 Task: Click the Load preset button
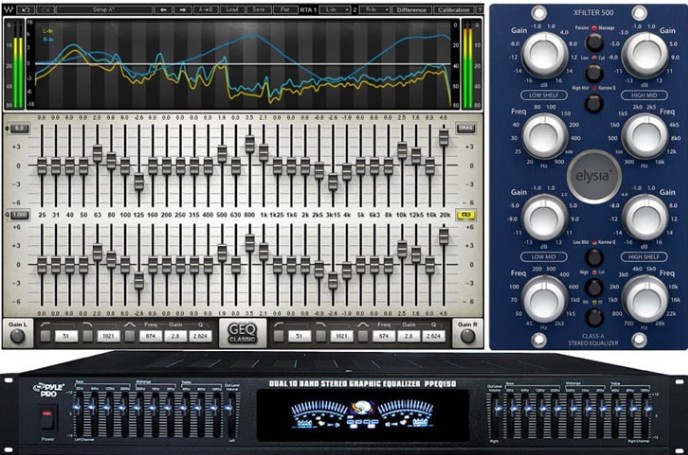coord(233,10)
